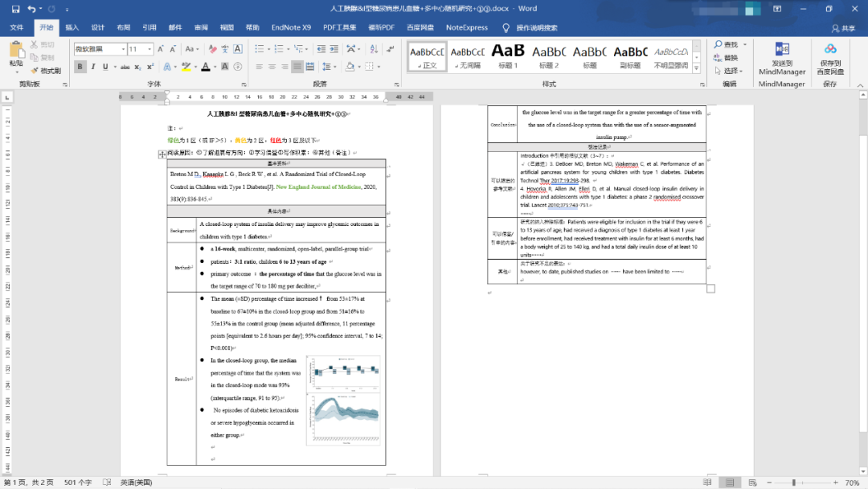Sort text with the A-Z sort icon
Image resolution: width=868 pixels, height=489 pixels.
(374, 49)
